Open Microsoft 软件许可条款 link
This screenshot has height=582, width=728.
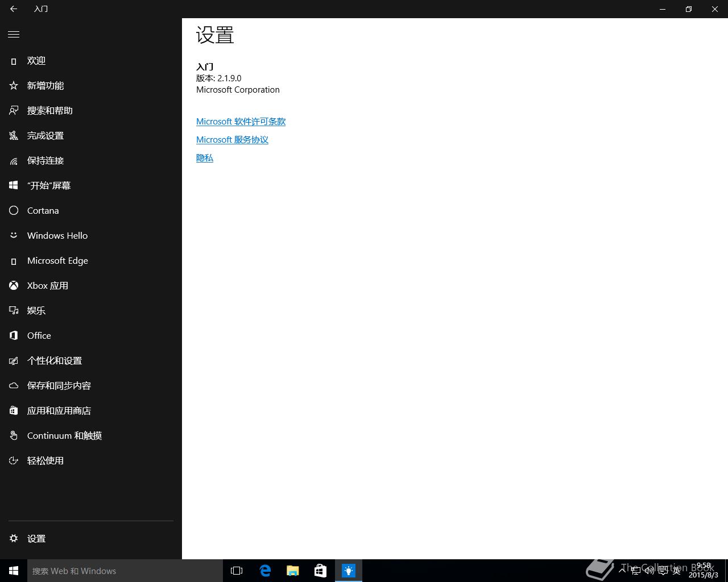click(241, 122)
